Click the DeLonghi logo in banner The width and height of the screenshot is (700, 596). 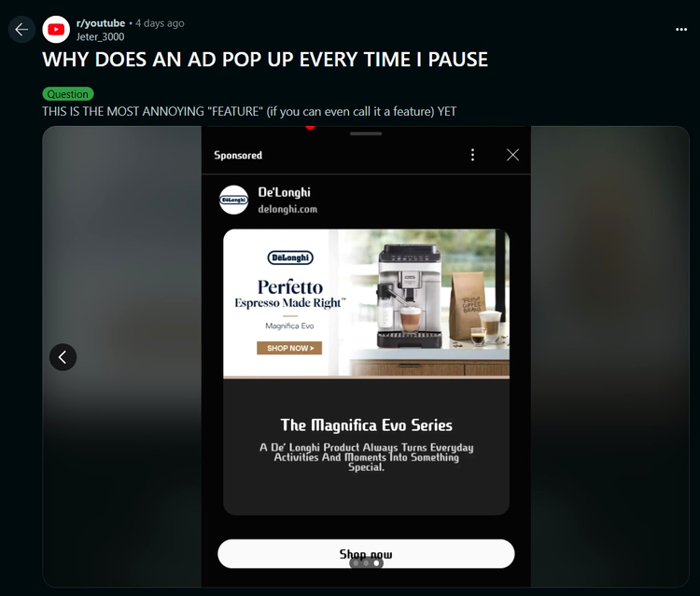click(290, 257)
